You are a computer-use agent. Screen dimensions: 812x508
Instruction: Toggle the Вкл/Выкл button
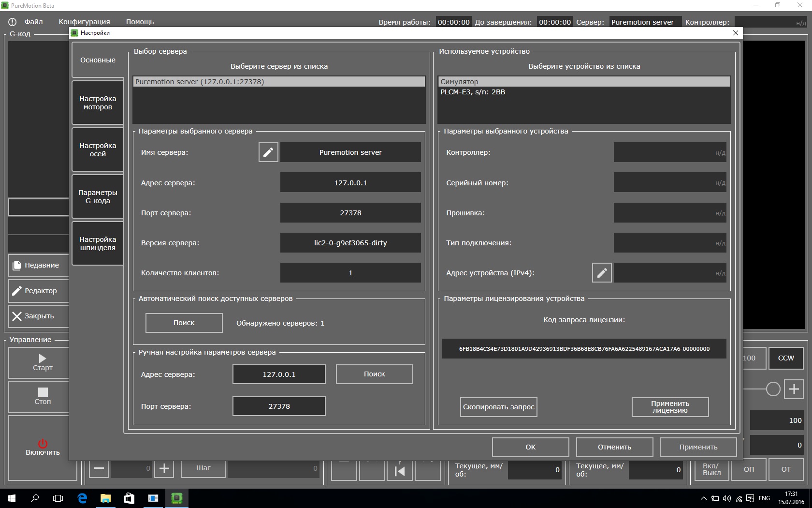pyautogui.click(x=711, y=469)
